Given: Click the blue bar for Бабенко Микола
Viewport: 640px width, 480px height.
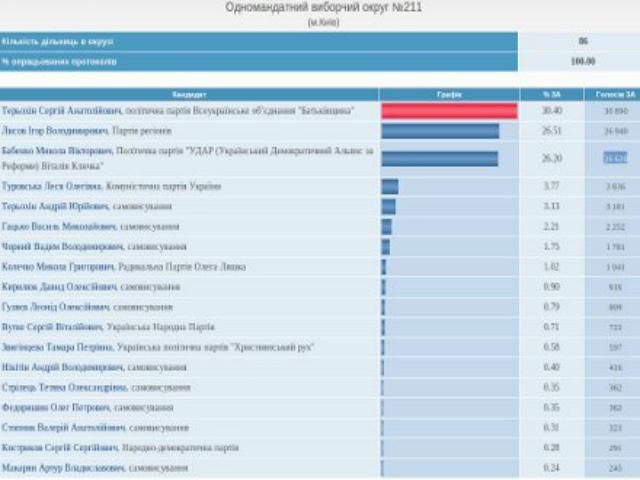Looking at the screenshot, I should 439,157.
